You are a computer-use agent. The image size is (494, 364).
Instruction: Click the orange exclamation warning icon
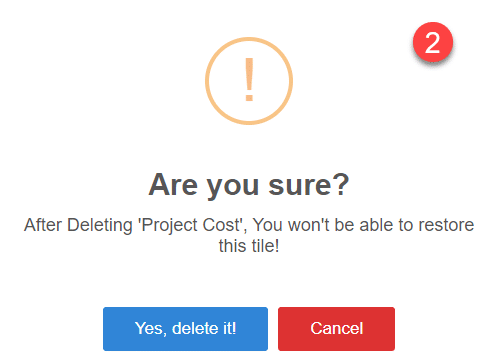point(249,81)
